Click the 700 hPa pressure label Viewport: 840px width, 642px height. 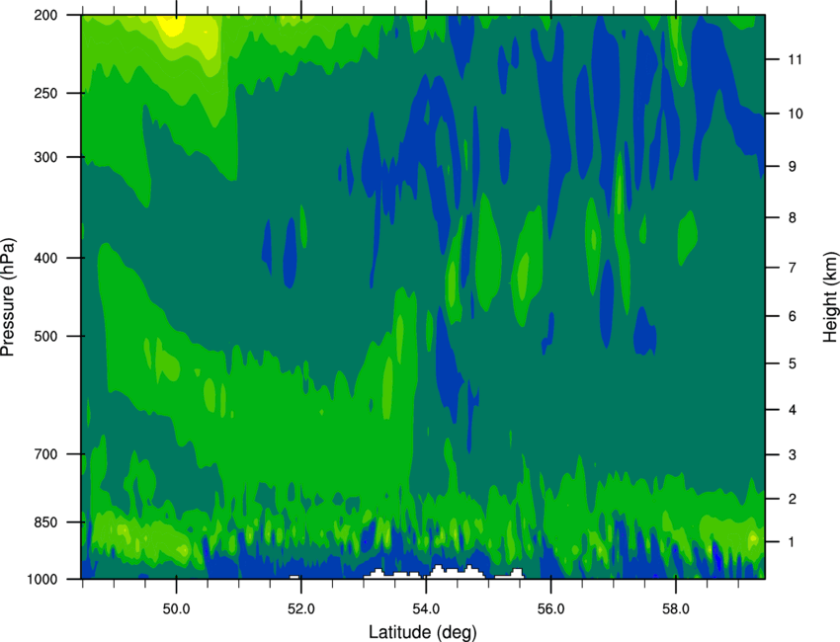[45, 454]
